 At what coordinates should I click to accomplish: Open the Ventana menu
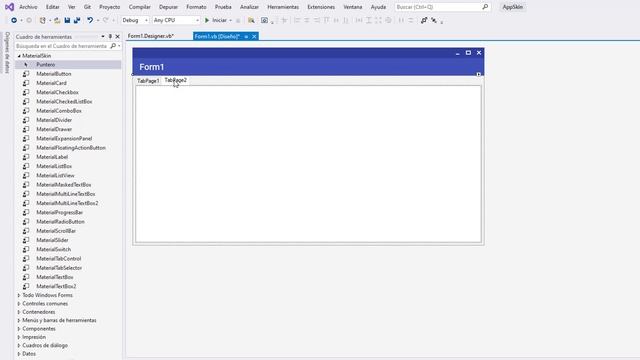point(353,7)
